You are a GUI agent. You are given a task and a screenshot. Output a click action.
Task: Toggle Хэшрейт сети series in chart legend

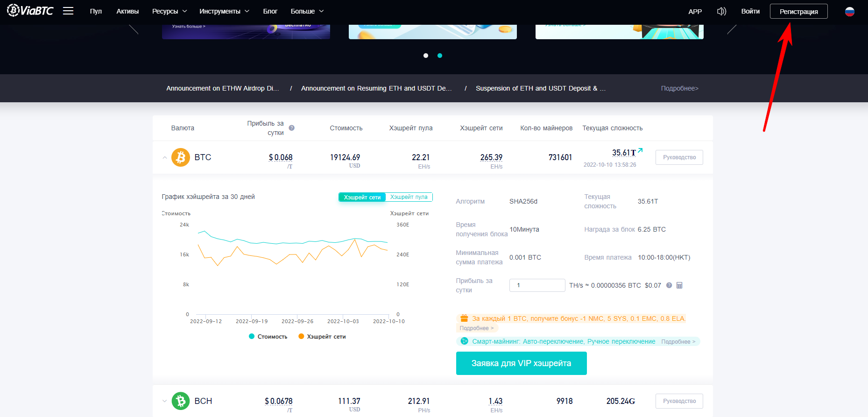(x=322, y=337)
